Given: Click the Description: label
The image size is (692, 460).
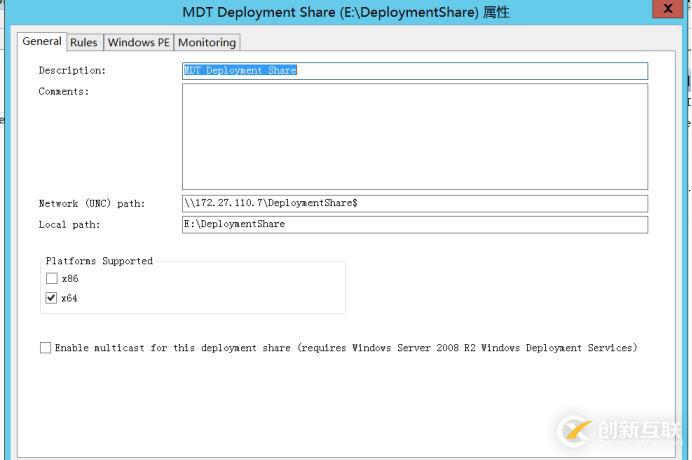Looking at the screenshot, I should (72, 71).
